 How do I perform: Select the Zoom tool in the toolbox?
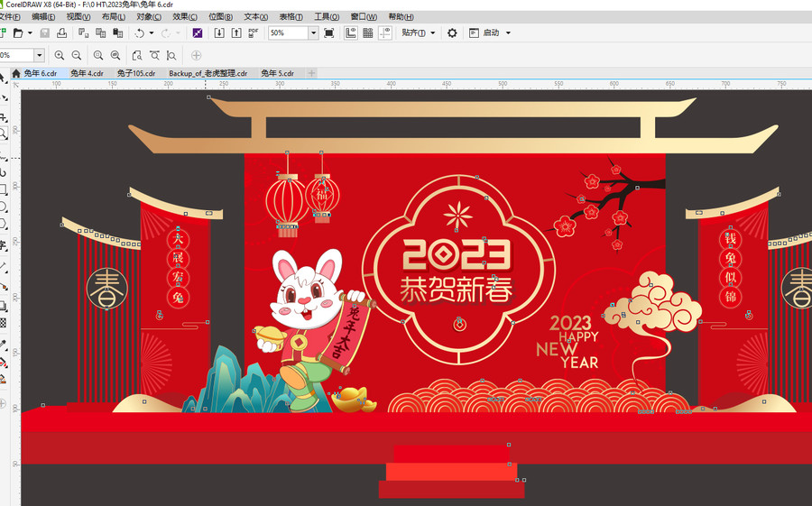coord(3,133)
